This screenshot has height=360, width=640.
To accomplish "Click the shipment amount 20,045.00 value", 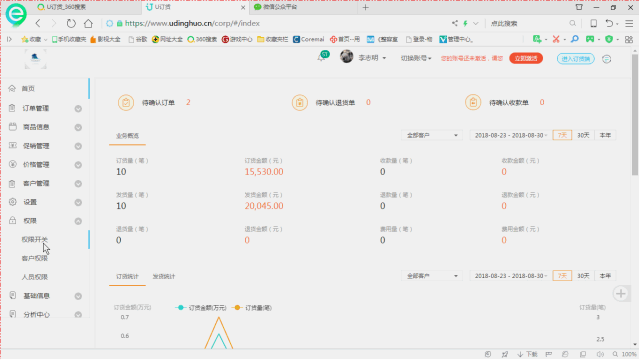I will click(x=264, y=206).
